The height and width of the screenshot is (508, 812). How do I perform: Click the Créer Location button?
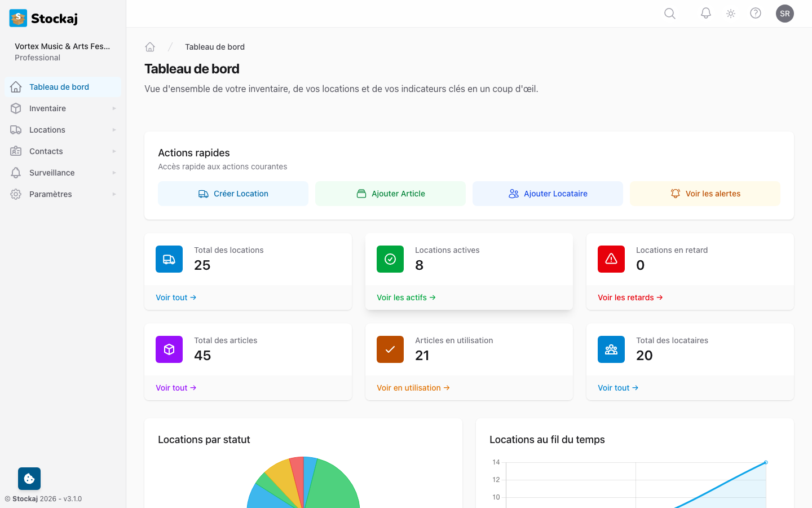pyautogui.click(x=233, y=193)
